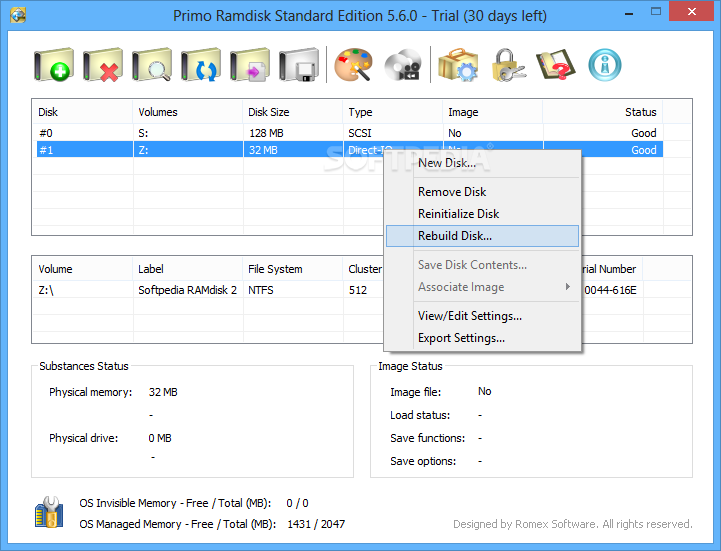Open the help book icon with question mark
This screenshot has height=551, width=721.
tap(555, 65)
